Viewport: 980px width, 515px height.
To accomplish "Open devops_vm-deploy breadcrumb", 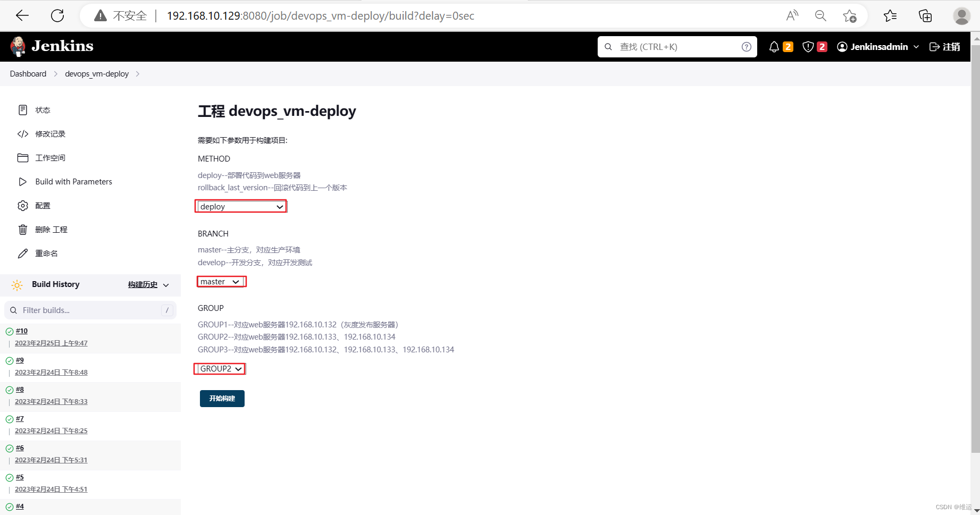I will [97, 74].
